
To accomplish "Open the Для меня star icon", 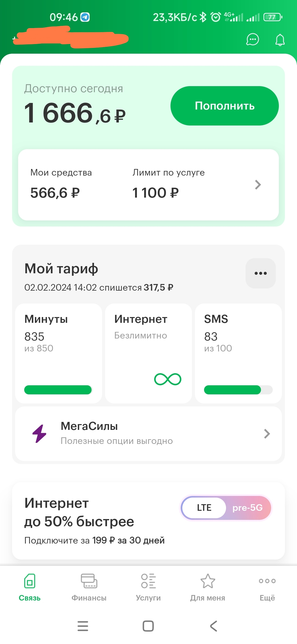I will [x=208, y=581].
